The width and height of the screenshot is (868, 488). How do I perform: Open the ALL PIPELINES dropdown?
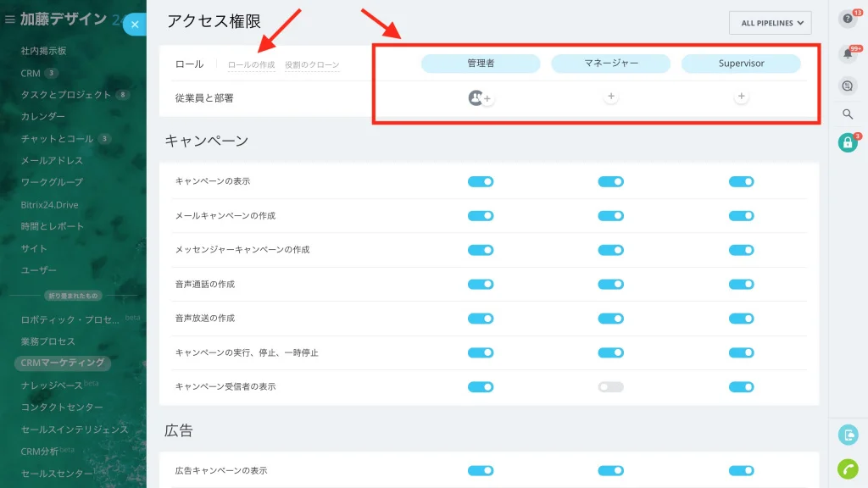click(x=770, y=23)
